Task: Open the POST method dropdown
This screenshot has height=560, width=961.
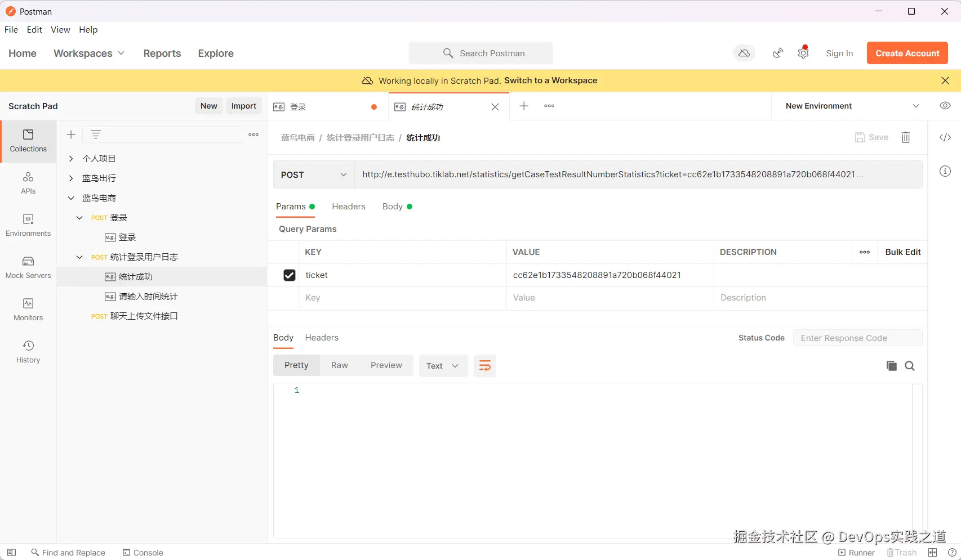Action: pyautogui.click(x=314, y=174)
